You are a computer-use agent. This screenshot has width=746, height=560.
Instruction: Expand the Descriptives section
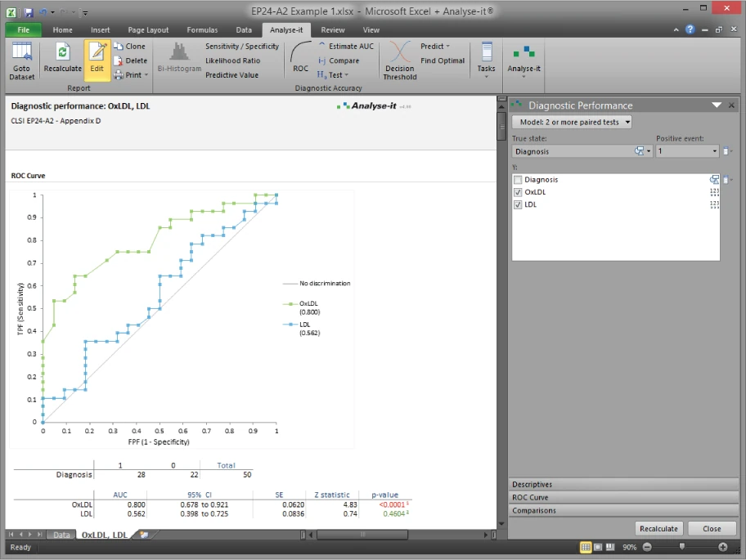623,485
